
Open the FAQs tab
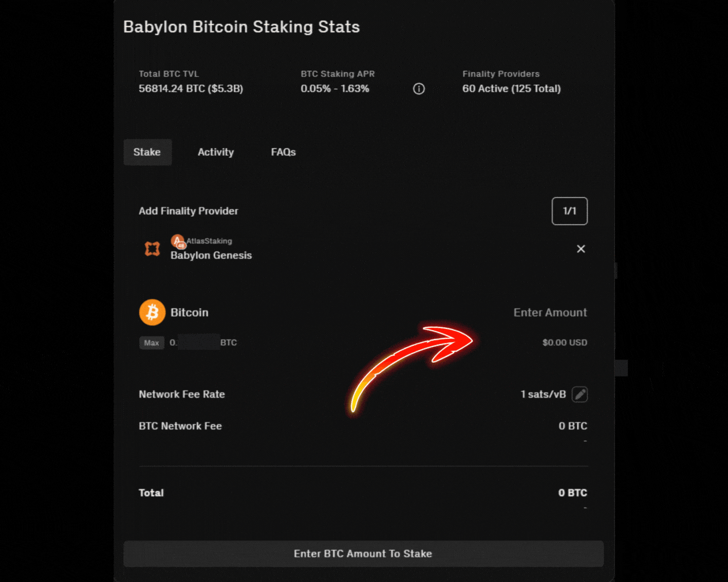click(x=283, y=152)
